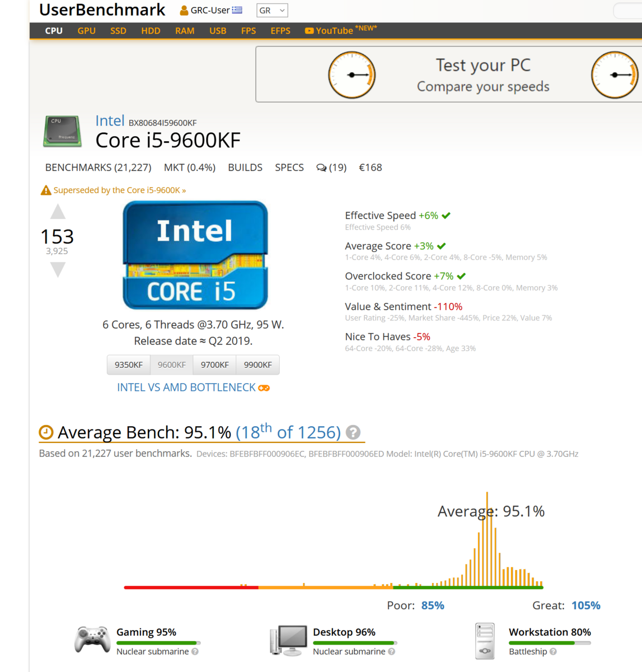The width and height of the screenshot is (642, 672).
Task: Click the benchmark distribution histogram
Action: pyautogui.click(x=334, y=540)
